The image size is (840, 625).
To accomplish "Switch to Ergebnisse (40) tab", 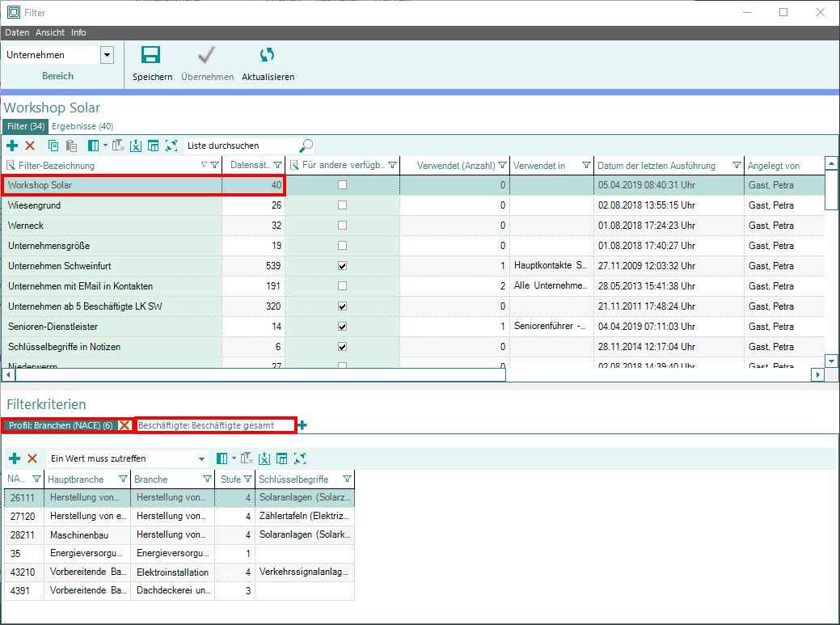I will click(82, 126).
